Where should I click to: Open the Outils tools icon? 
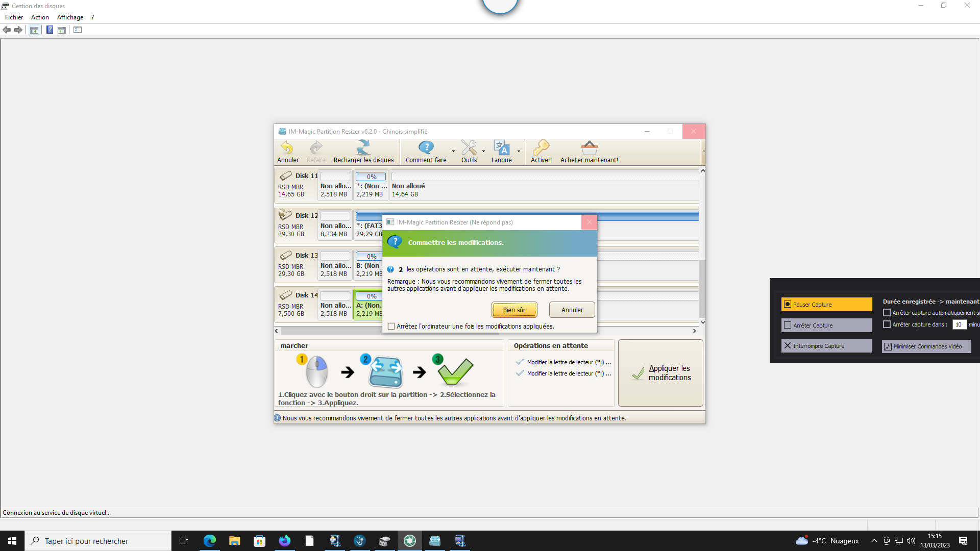[469, 148]
